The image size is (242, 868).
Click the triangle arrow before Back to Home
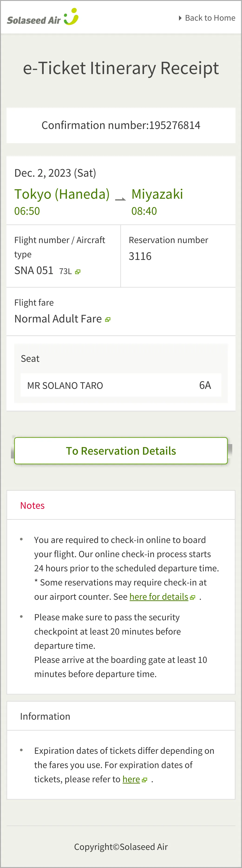pos(180,18)
